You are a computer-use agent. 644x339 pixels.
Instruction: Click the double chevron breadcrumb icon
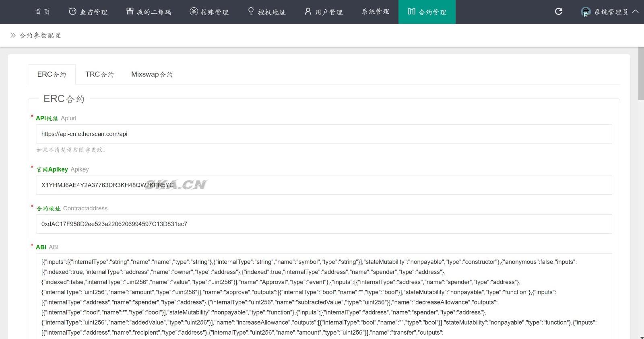[x=13, y=35]
